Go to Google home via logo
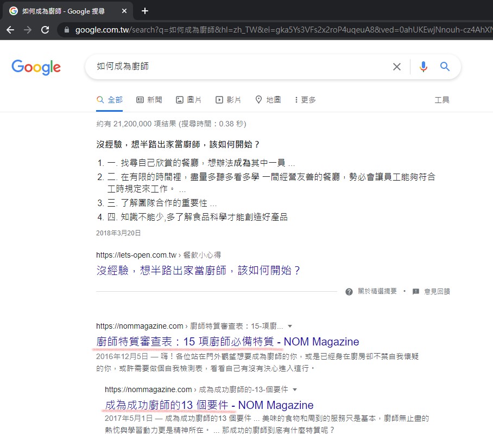The width and height of the screenshot is (493, 448). point(36,67)
